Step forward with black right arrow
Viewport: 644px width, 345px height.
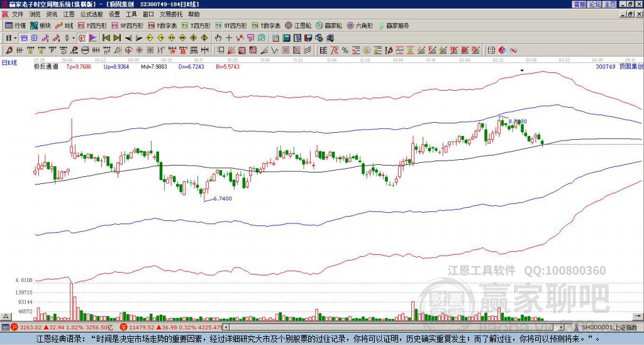[139, 38]
